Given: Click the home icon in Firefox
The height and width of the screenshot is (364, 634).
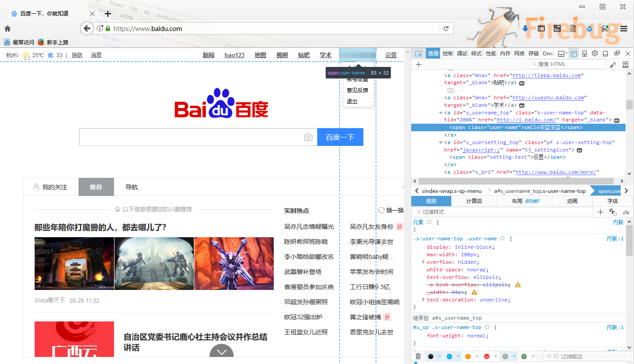Looking at the screenshot, I should pyautogui.click(x=8, y=28).
